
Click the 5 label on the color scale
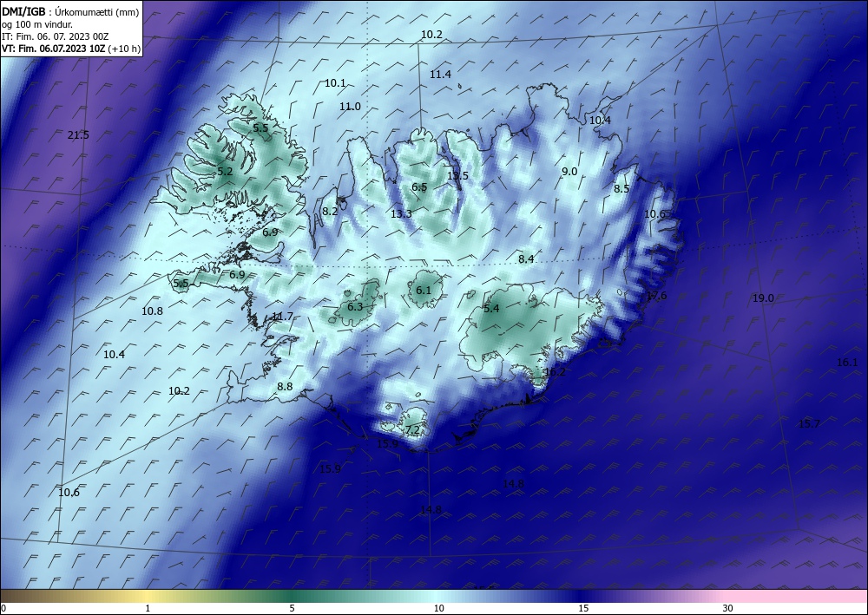click(292, 608)
